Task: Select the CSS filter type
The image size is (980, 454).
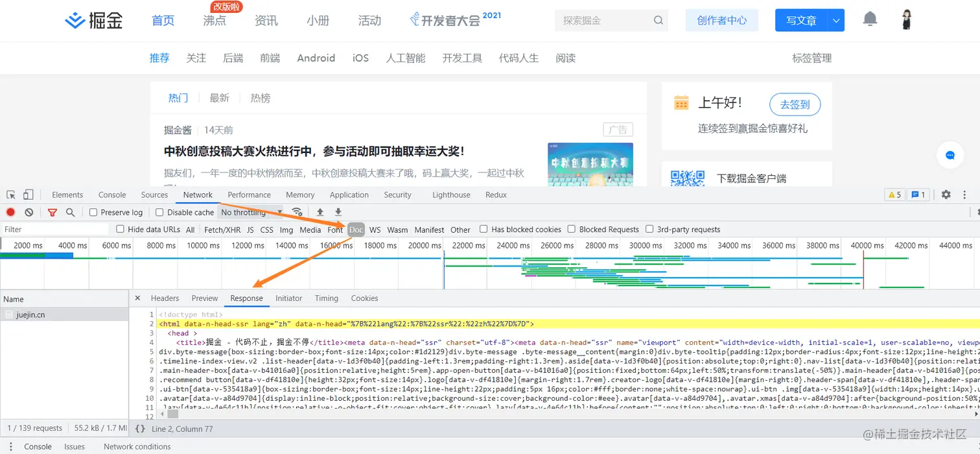Action: (267, 230)
